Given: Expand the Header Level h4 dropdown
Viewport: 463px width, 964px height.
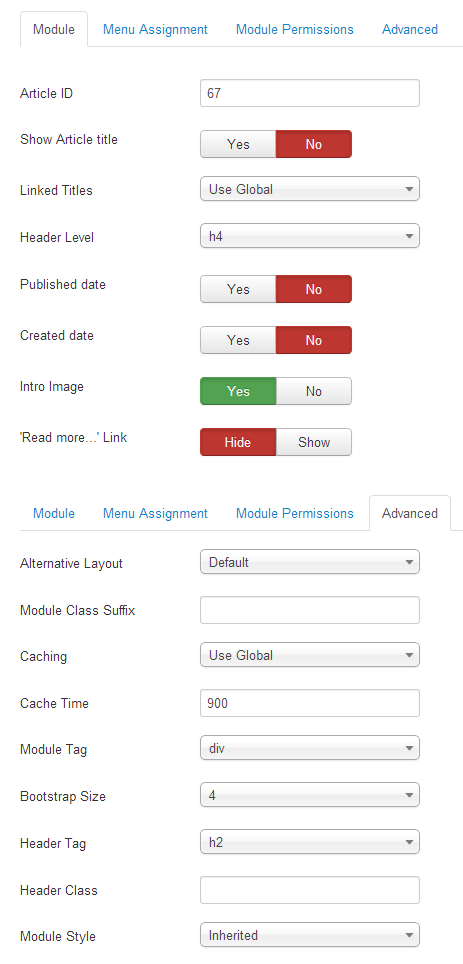Looking at the screenshot, I should (310, 236).
